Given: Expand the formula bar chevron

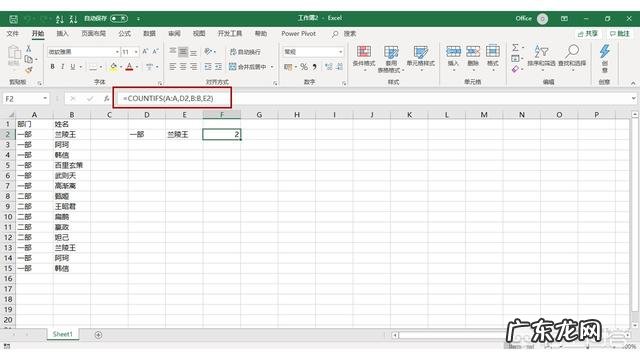Looking at the screenshot, I should coord(633,98).
